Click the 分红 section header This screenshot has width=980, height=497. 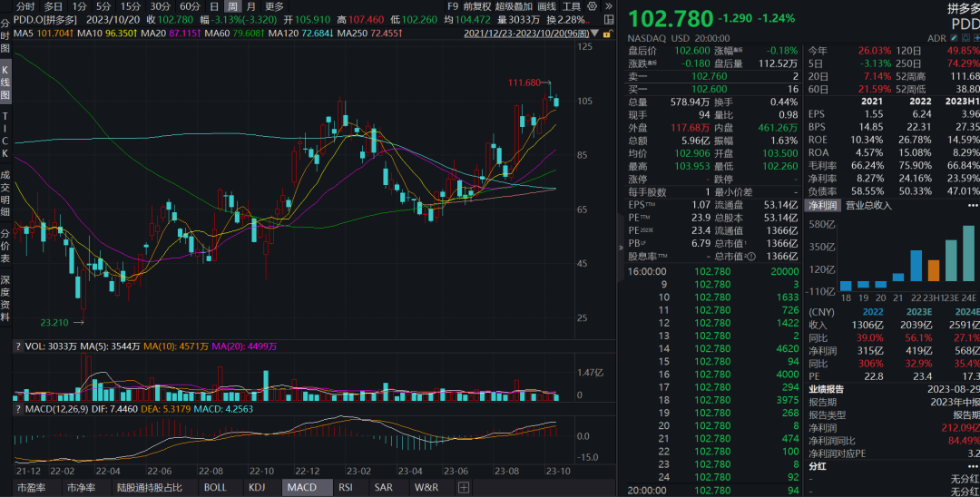(x=817, y=466)
